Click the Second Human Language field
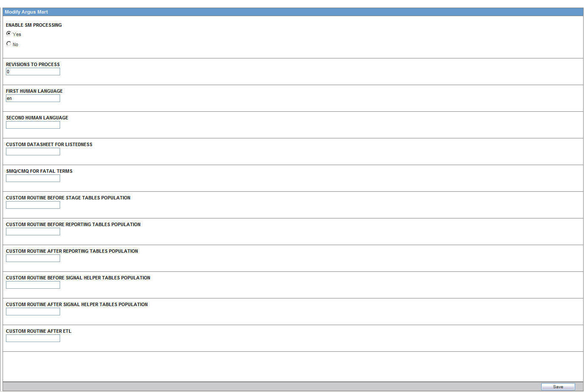Image resolution: width=584 pixels, height=392 pixels. [33, 125]
